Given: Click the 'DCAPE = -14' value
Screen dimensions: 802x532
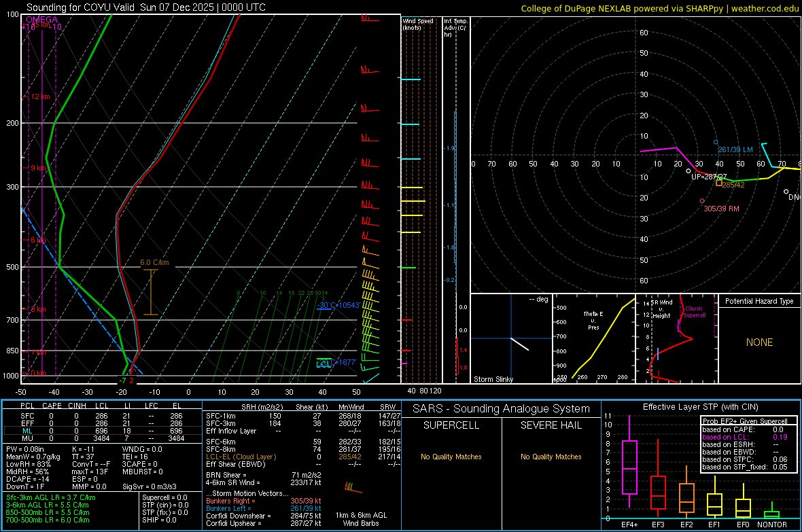Looking at the screenshot, I should (x=28, y=479).
